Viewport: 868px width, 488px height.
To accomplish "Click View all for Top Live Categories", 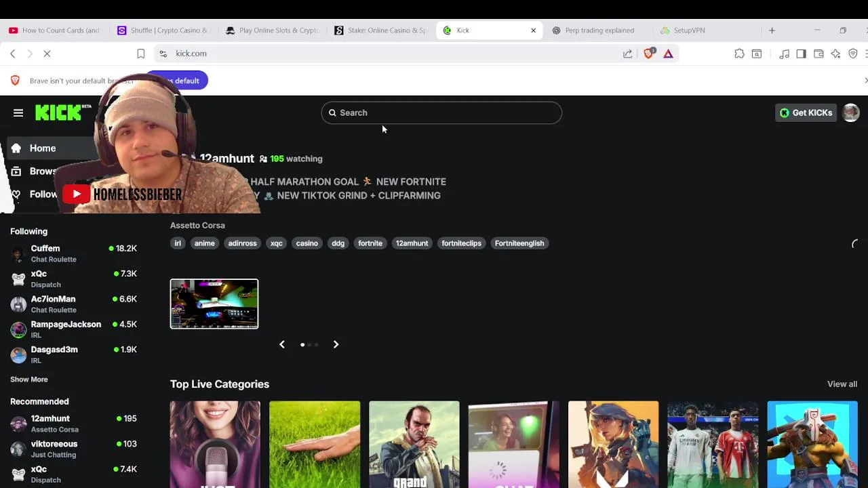I will click(x=842, y=384).
